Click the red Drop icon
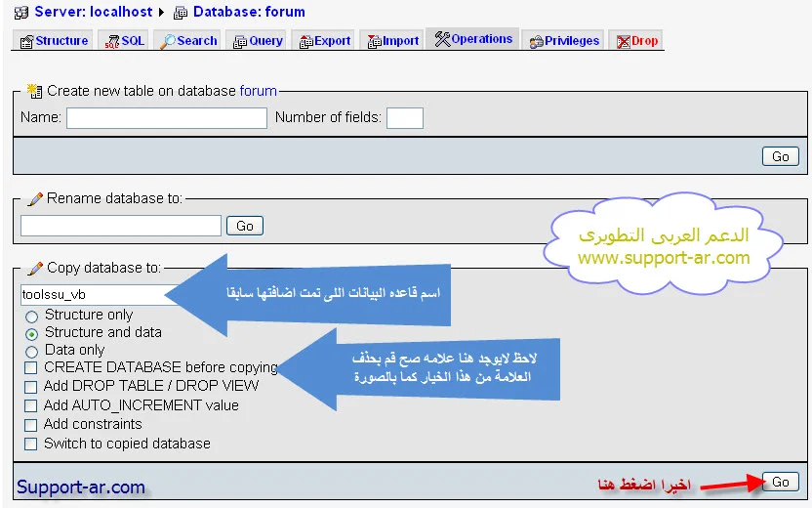Viewport: 812px width, 508px height. tap(623, 41)
